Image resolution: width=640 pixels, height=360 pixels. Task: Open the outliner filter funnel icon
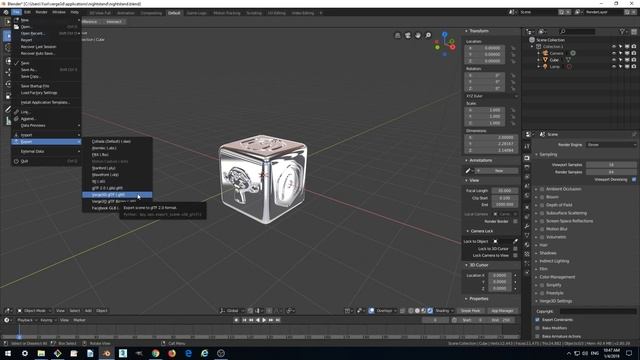pyautogui.click(x=622, y=31)
